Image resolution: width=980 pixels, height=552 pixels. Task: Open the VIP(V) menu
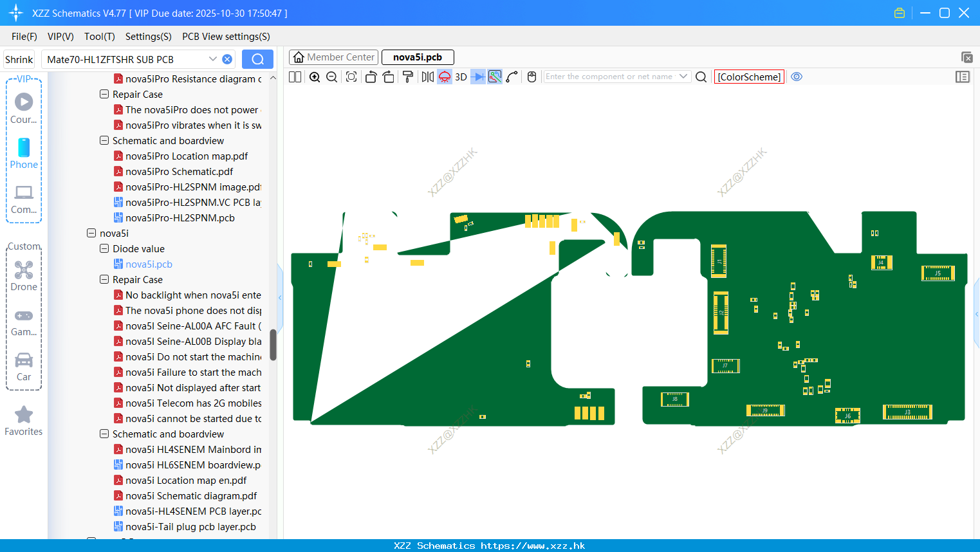(x=60, y=37)
